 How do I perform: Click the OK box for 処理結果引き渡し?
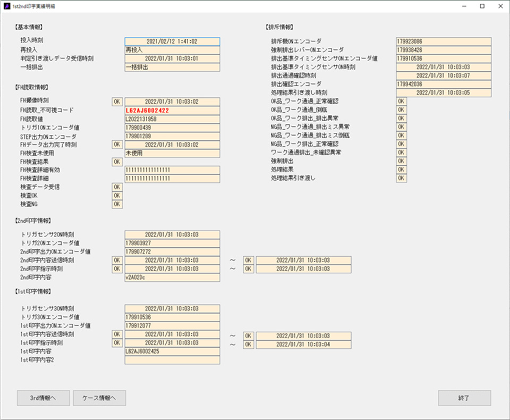click(x=401, y=178)
